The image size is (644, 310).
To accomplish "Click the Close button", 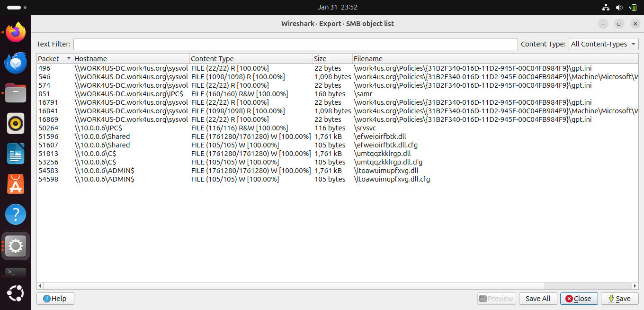I will pyautogui.click(x=579, y=299).
